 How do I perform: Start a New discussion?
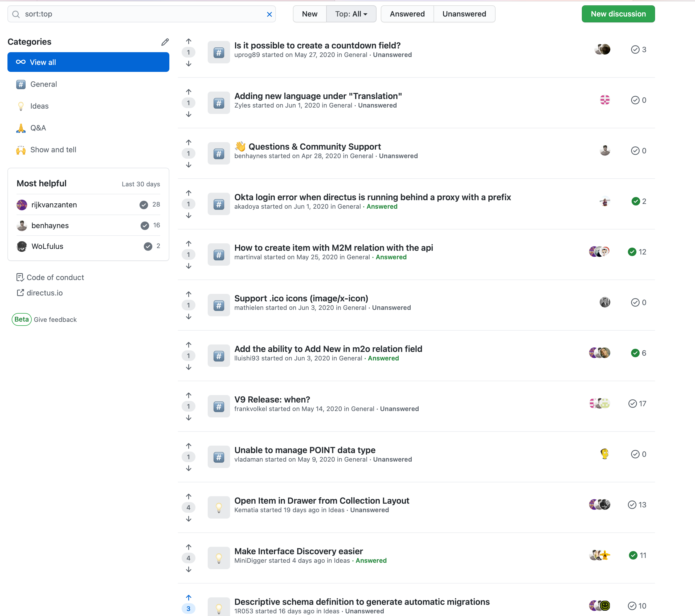618,14
